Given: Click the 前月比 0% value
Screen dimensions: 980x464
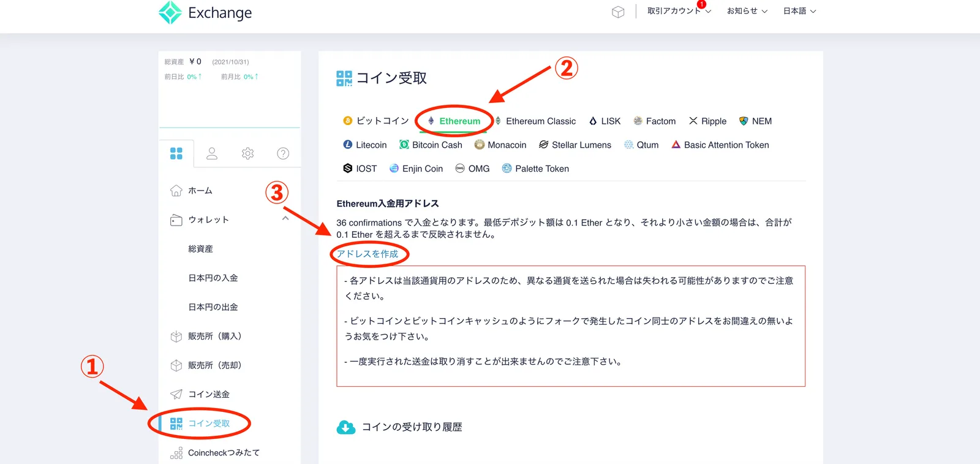Looking at the screenshot, I should click(251, 77).
